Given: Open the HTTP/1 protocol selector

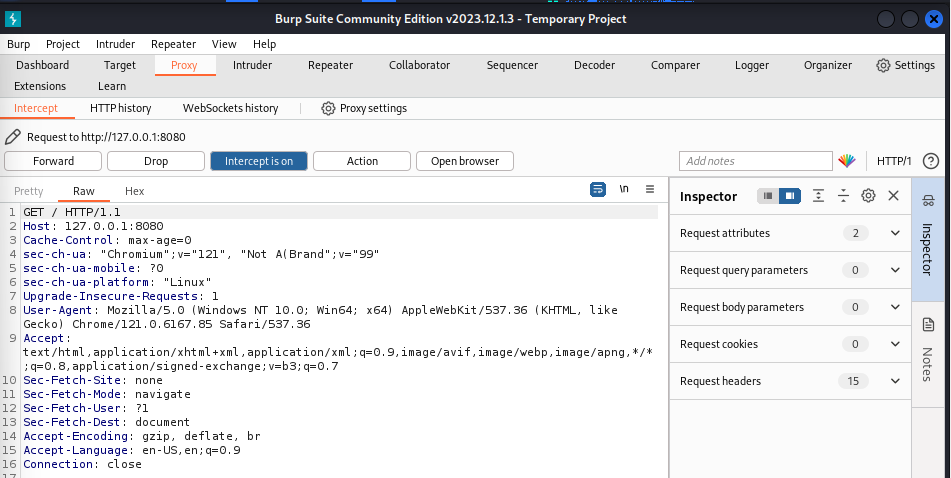Looking at the screenshot, I should click(x=894, y=161).
